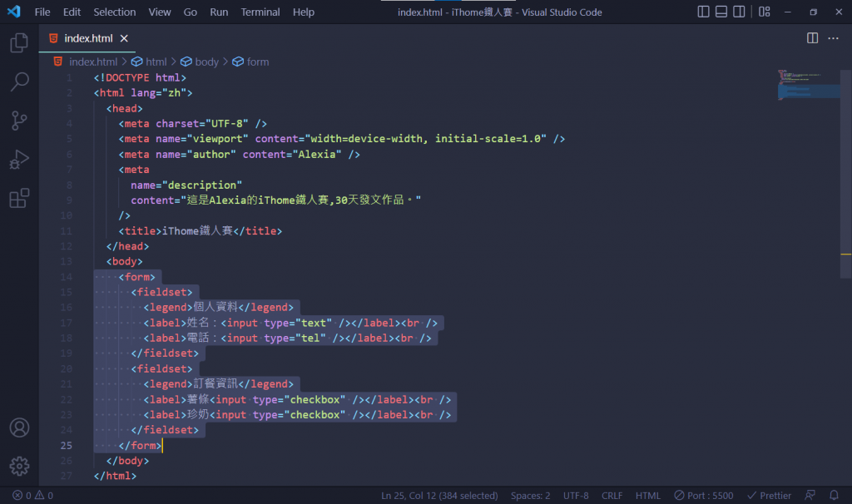This screenshot has width=852, height=504.
Task: Click the legend 訂餐資訊 line
Action: pos(219,384)
